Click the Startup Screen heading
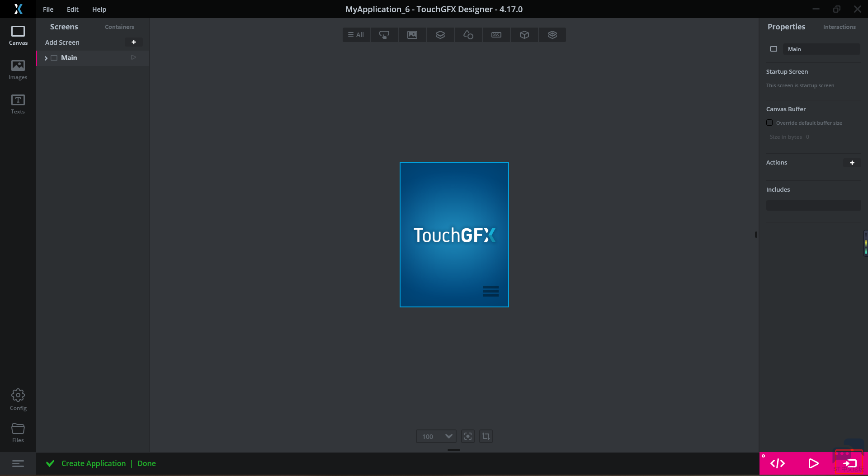The image size is (868, 476). 787,71
